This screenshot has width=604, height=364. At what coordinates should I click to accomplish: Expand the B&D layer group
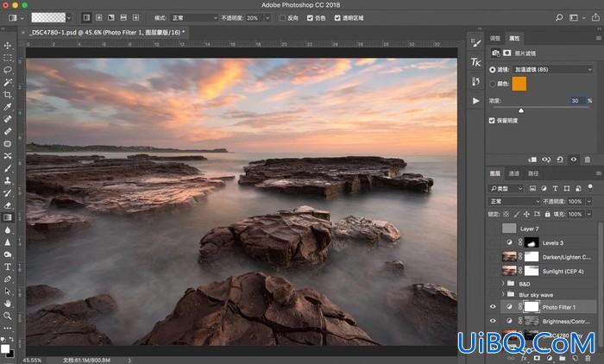coord(503,284)
